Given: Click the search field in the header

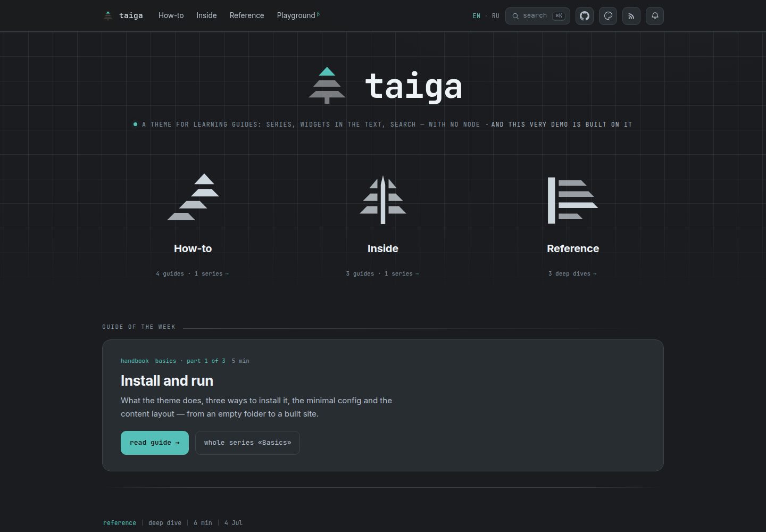Looking at the screenshot, I should [538, 16].
